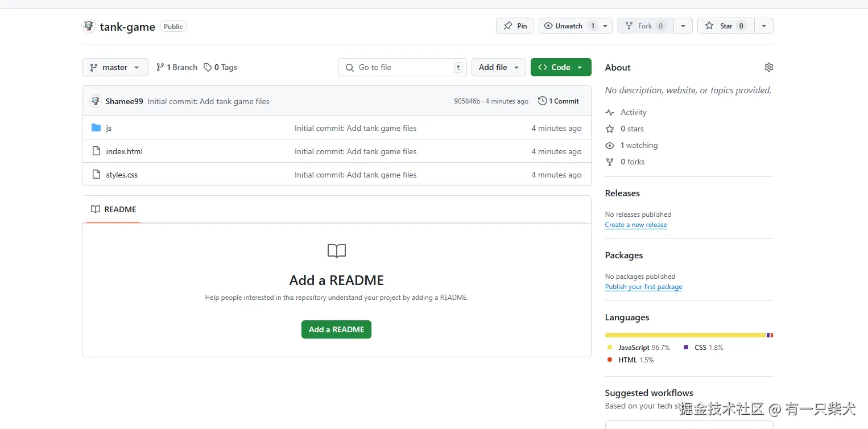The image size is (868, 429).
Task: Click the About settings gear icon
Action: point(768,67)
